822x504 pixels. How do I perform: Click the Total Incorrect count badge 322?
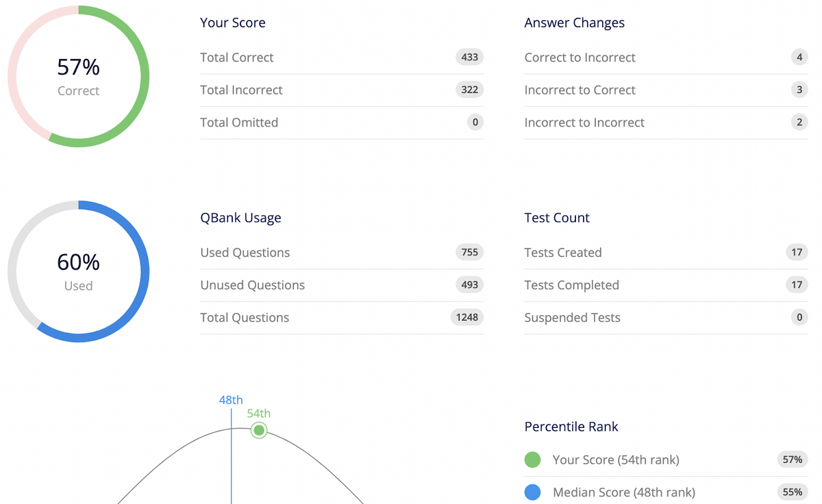[x=470, y=90]
